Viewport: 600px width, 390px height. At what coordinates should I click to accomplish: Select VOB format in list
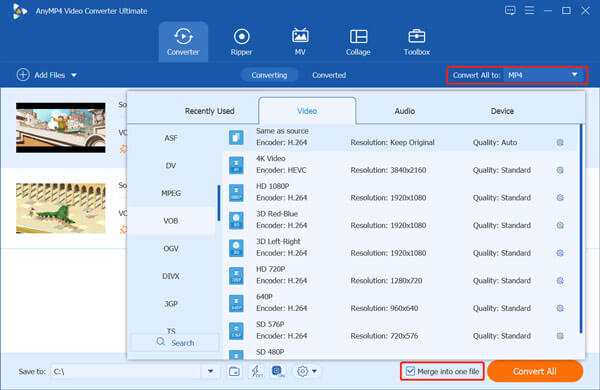click(x=171, y=221)
